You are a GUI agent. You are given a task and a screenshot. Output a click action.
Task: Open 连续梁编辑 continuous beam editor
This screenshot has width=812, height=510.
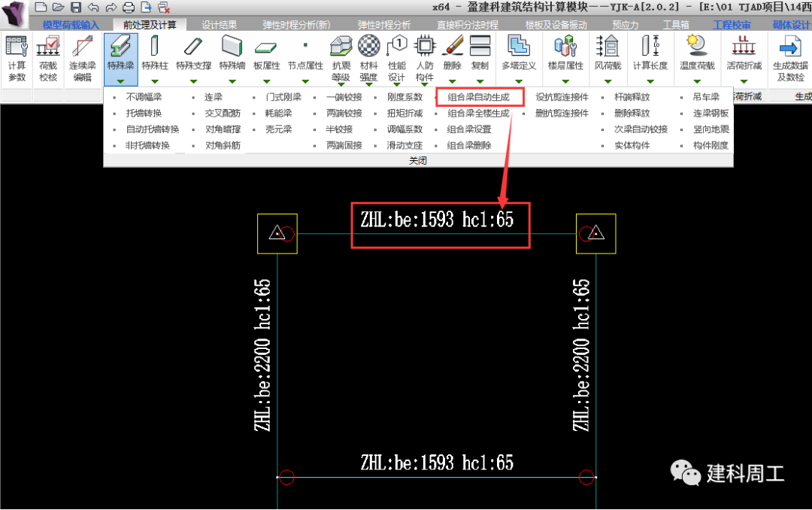[x=83, y=59]
